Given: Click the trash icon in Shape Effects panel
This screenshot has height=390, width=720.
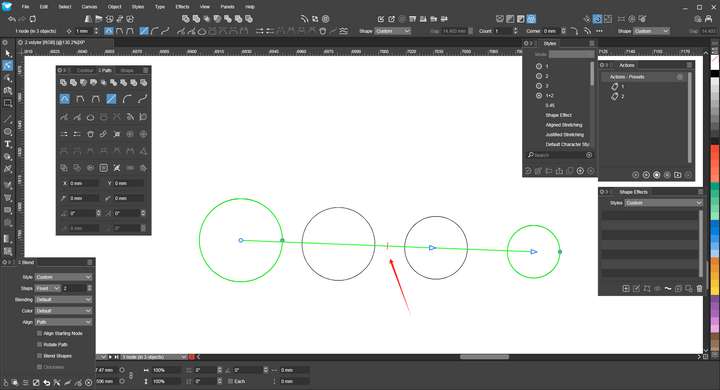Looking at the screenshot, I should [699, 288].
